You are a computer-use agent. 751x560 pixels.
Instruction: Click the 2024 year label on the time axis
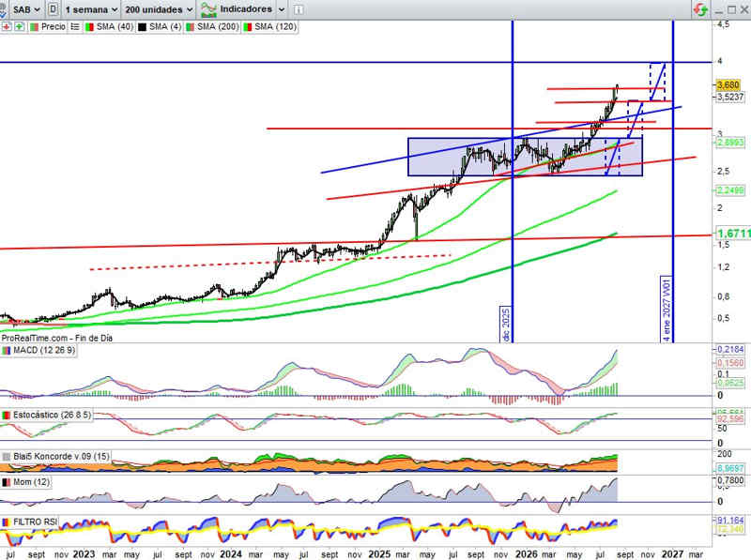click(231, 553)
